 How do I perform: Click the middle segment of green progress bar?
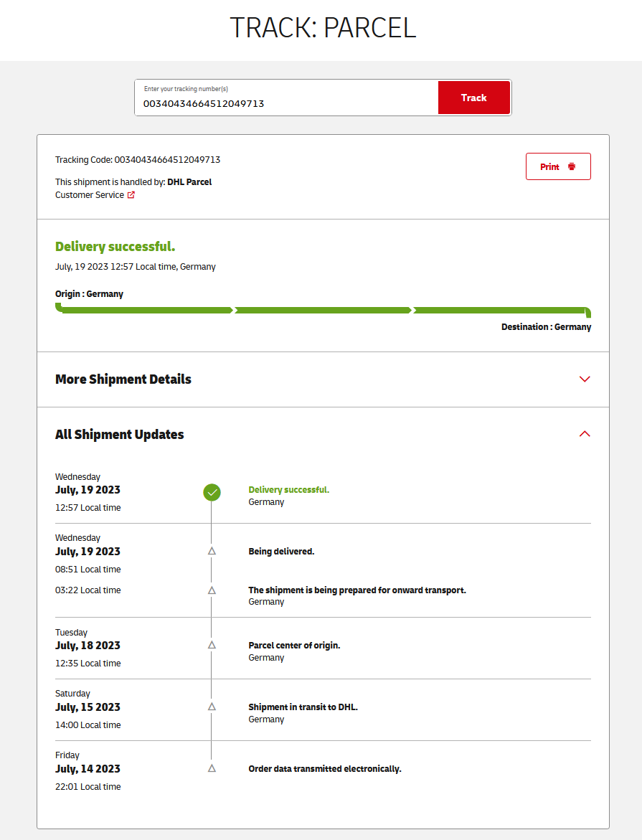[323, 311]
